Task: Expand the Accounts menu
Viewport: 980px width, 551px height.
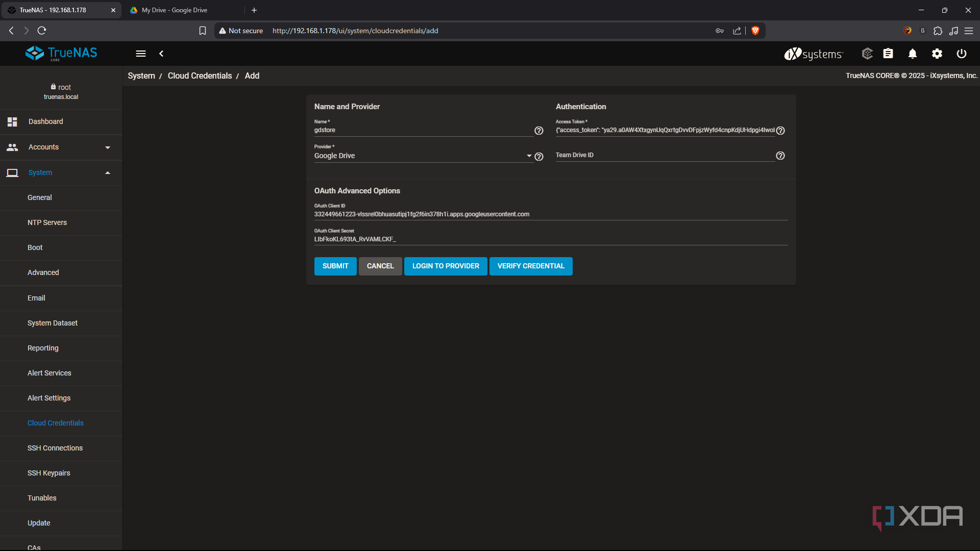Action: click(x=61, y=147)
